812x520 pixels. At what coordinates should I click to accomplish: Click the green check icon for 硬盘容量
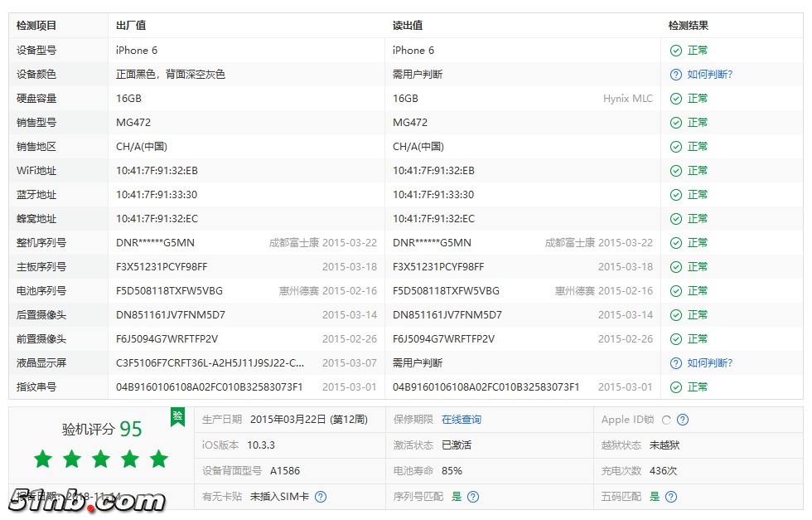click(x=676, y=99)
